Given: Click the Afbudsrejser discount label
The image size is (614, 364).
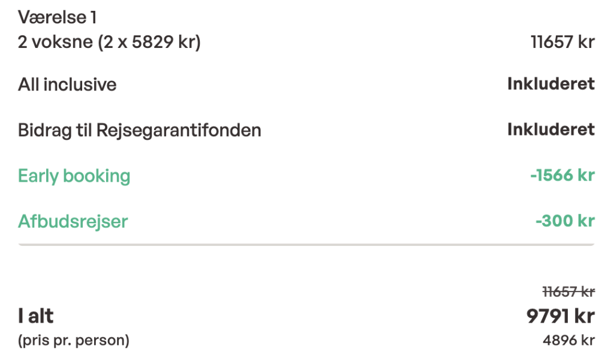Looking at the screenshot, I should click(x=73, y=221).
